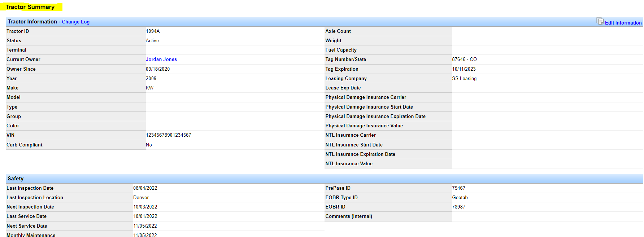The width and height of the screenshot is (644, 237).
Task: Click Physical Damage Insurance Carrier label
Action: [x=366, y=97]
